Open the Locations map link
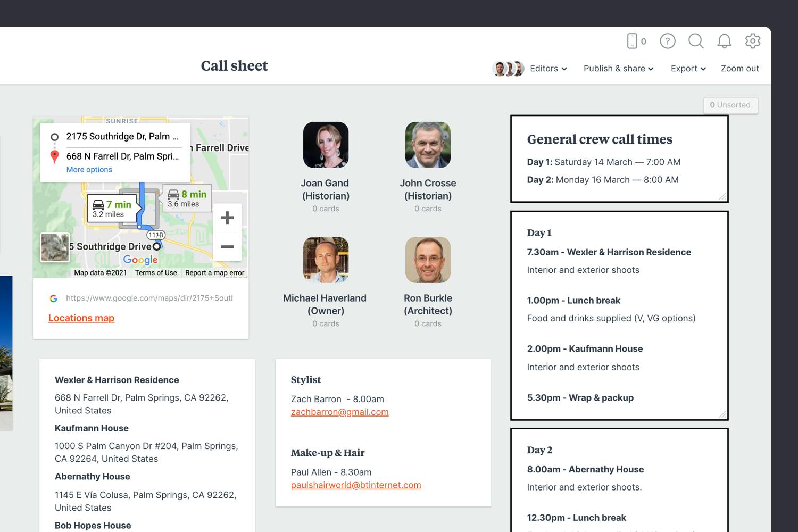The width and height of the screenshot is (798, 532). 81,318
